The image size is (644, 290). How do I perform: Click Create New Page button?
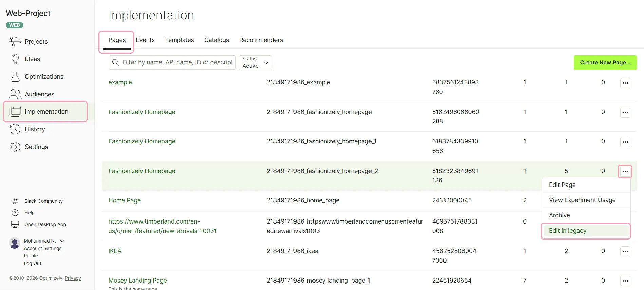(x=605, y=62)
